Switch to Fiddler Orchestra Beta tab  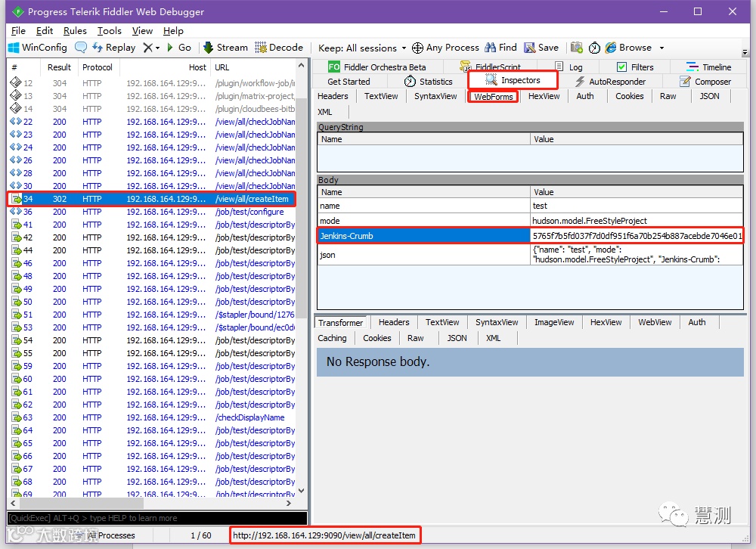pos(377,67)
